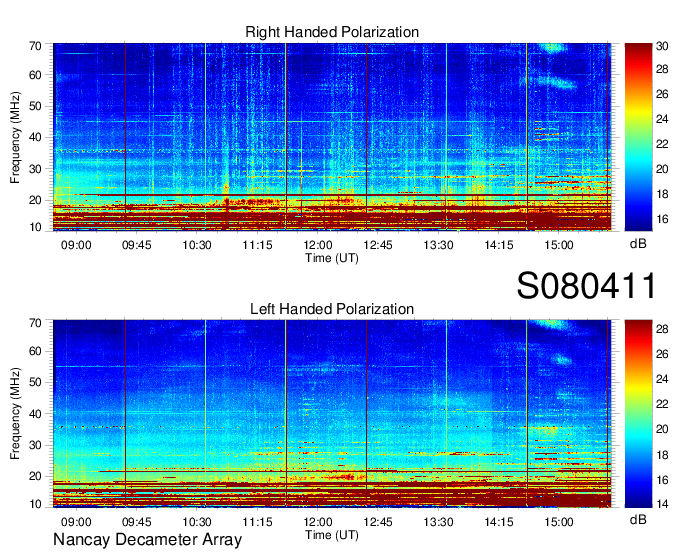Click 70 on Right Handed frequency axis
Screen dimensions: 680x552
(x=35, y=46)
